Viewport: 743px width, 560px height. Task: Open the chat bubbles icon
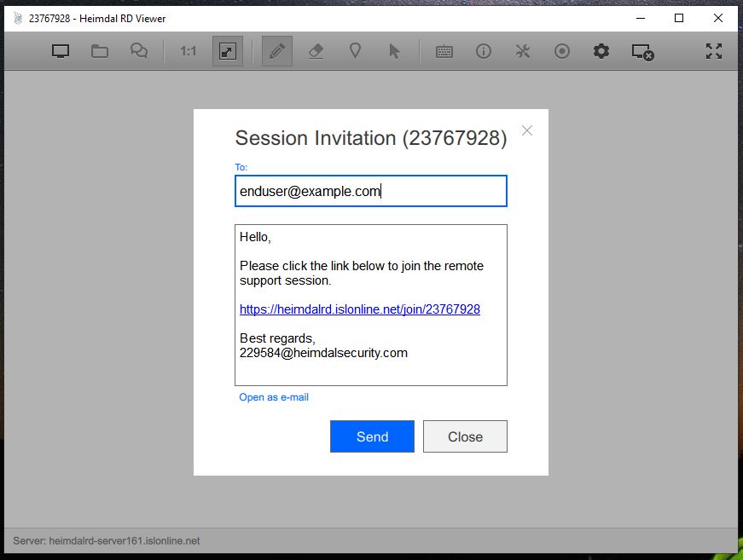[139, 51]
